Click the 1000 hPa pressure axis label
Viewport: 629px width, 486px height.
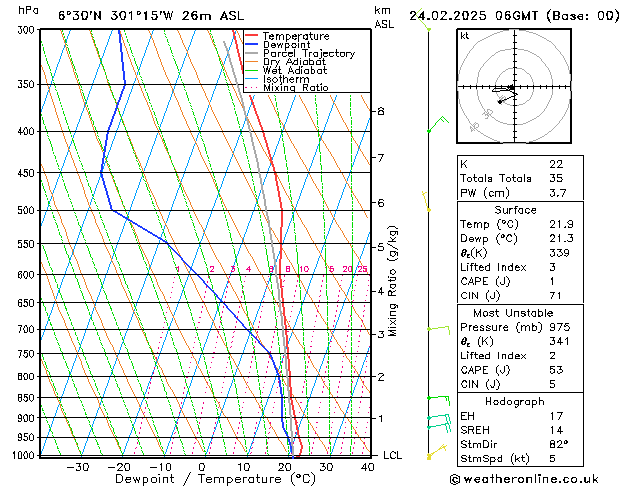23,456
